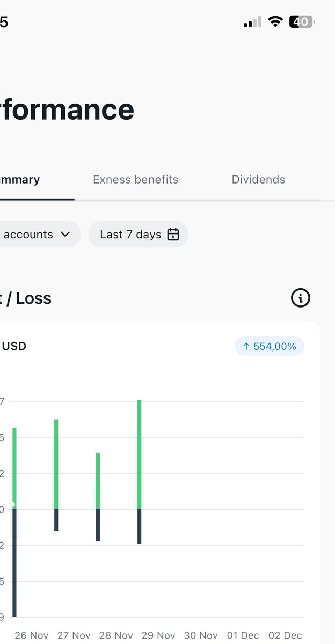Select the dark loss bar under 28 Nov
The height and width of the screenshot is (644, 335).
tap(98, 525)
